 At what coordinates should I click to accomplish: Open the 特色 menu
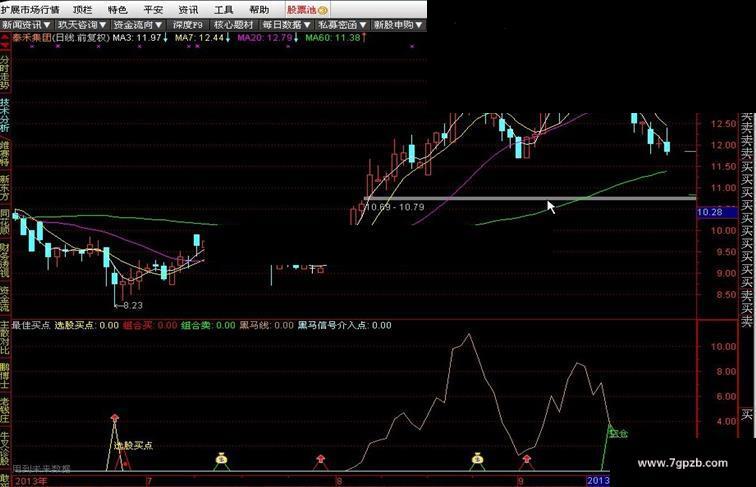tap(117, 9)
